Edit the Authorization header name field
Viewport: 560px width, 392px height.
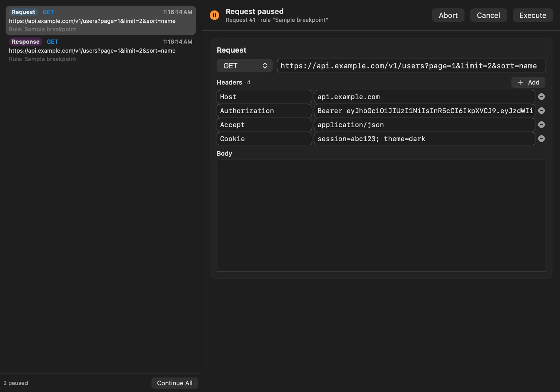[x=264, y=111]
